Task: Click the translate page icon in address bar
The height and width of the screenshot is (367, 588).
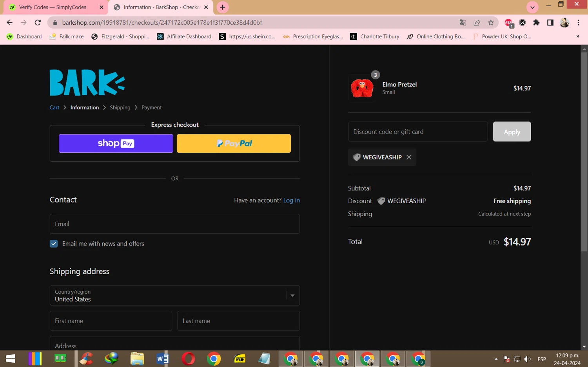Action: coord(463,23)
